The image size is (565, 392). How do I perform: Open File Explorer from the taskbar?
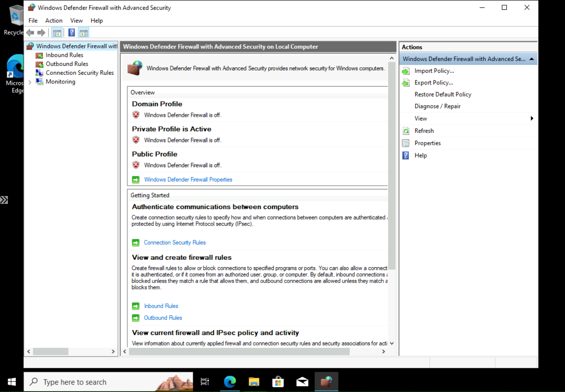tap(254, 382)
